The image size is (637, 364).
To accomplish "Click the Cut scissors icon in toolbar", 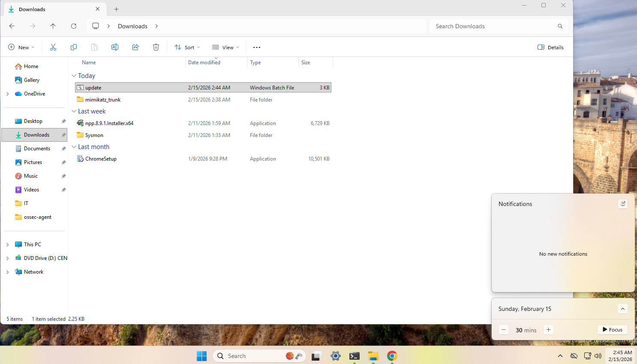I will 53,47.
